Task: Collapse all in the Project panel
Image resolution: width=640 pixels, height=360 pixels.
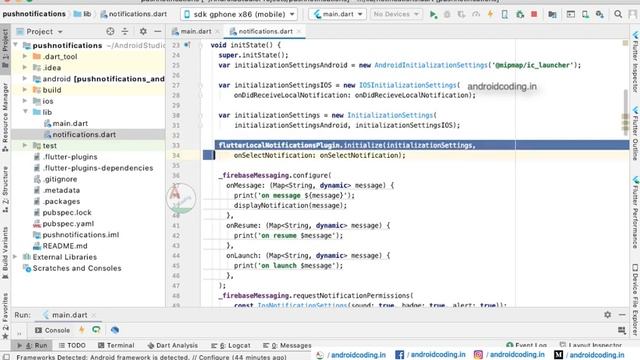Action: (125, 31)
